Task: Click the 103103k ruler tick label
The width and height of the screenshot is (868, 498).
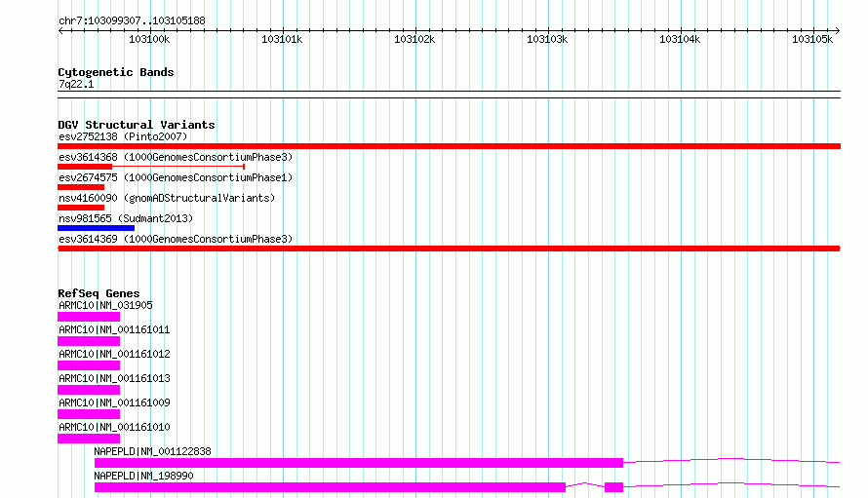Action: click(547, 39)
